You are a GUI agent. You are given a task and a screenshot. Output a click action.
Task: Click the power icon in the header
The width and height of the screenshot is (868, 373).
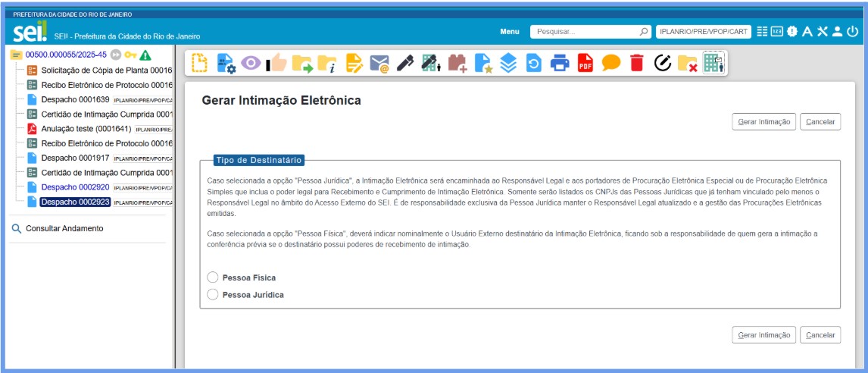tap(853, 31)
